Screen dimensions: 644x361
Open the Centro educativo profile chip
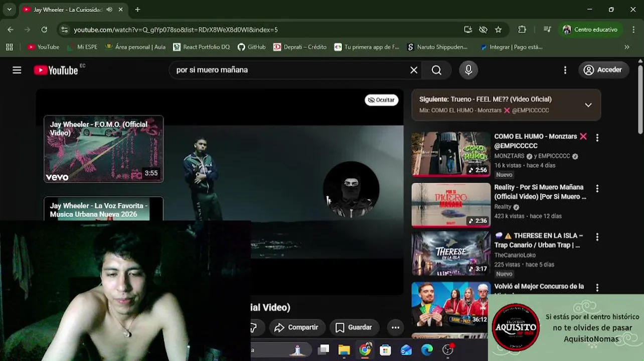[590, 30]
